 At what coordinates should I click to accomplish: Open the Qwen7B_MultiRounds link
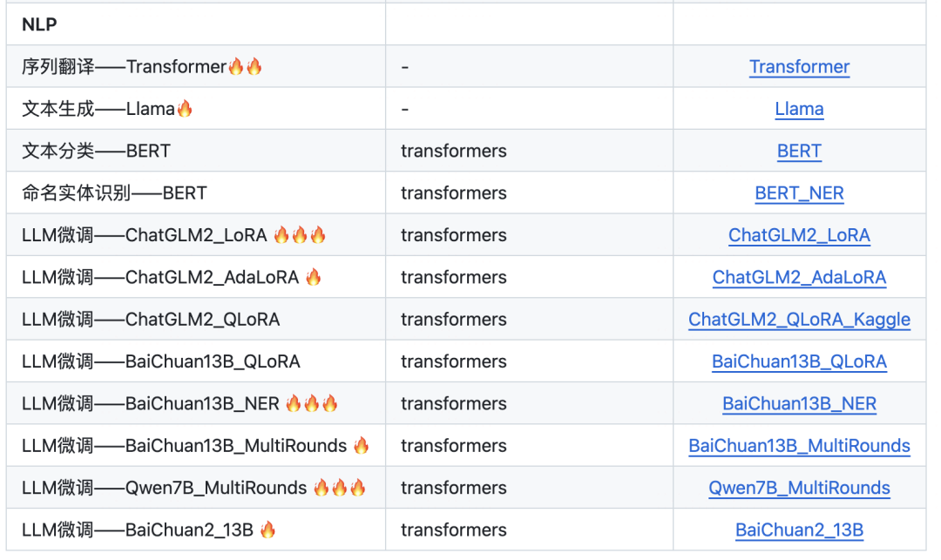click(799, 488)
